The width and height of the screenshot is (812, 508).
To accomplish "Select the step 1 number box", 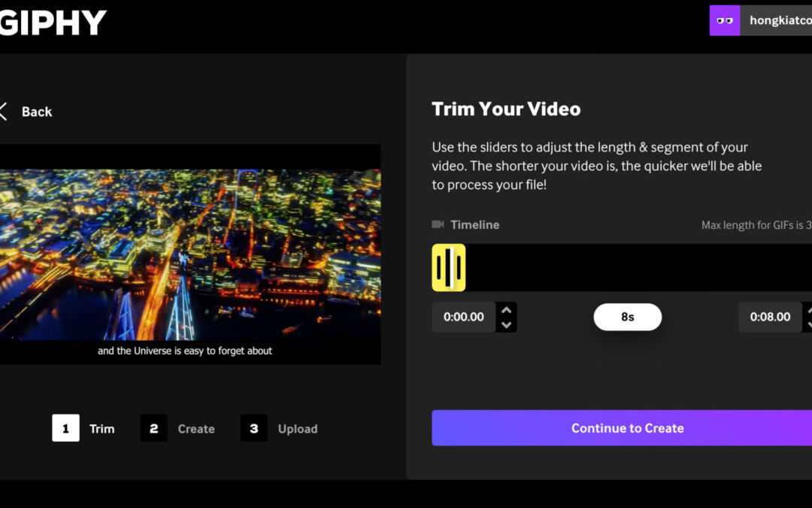I will (65, 428).
